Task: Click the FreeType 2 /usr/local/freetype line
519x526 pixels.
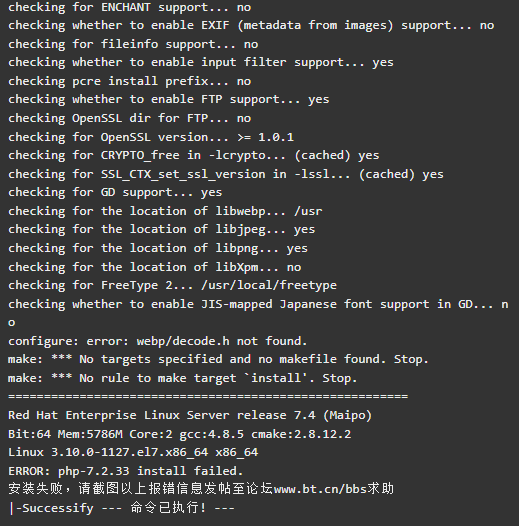Action: click(172, 285)
